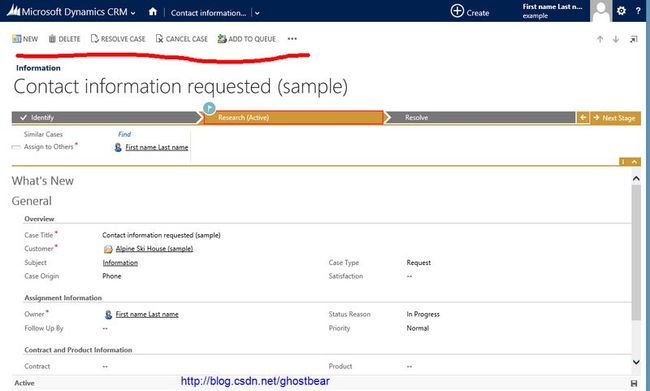This screenshot has height=391, width=650.
Task: Go to the Home icon
Action: click(153, 12)
